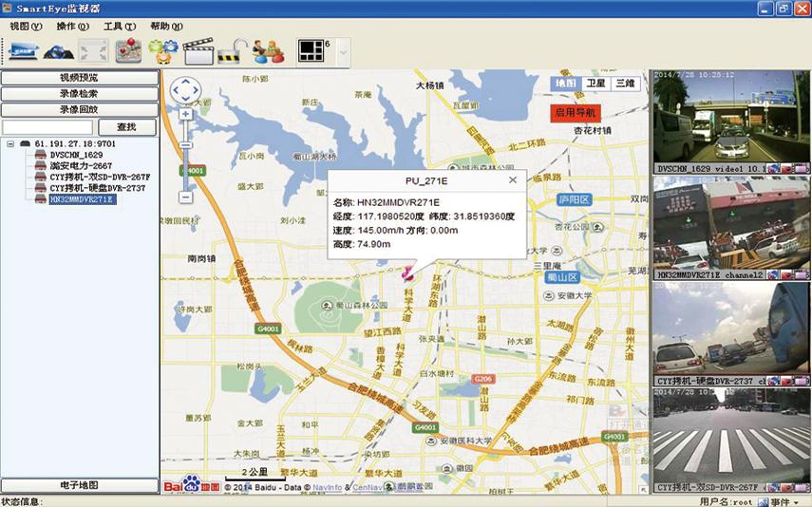Focus the device search input field
The image size is (812, 507).
tap(47, 127)
